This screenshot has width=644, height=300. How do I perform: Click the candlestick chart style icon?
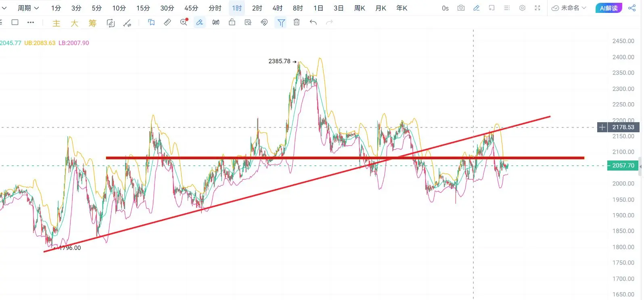coord(216,23)
